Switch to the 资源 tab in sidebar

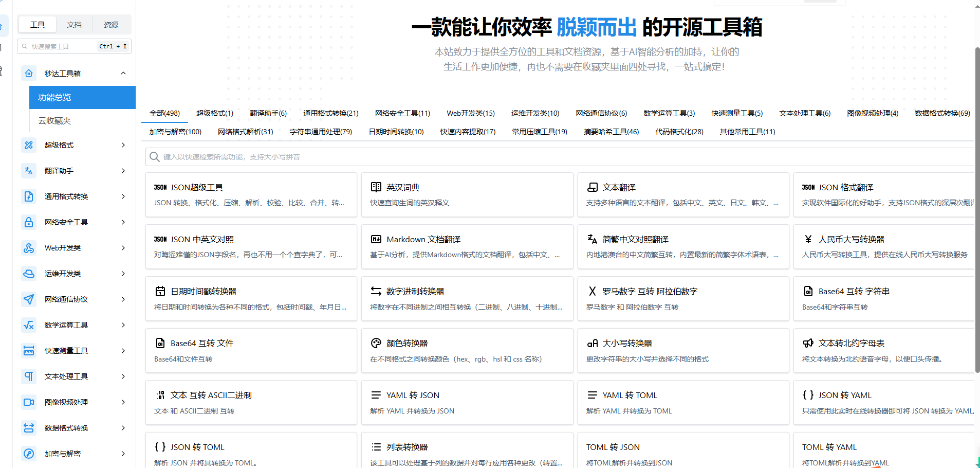111,25
